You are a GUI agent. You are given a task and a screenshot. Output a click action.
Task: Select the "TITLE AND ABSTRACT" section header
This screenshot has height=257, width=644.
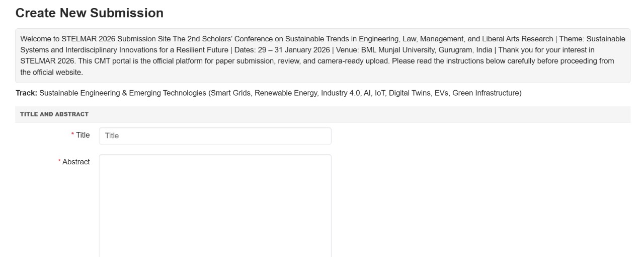[54, 114]
